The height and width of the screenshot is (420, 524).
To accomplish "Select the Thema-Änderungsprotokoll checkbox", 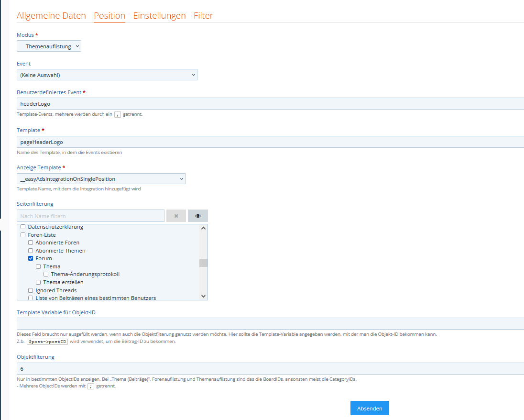I will tap(46, 274).
